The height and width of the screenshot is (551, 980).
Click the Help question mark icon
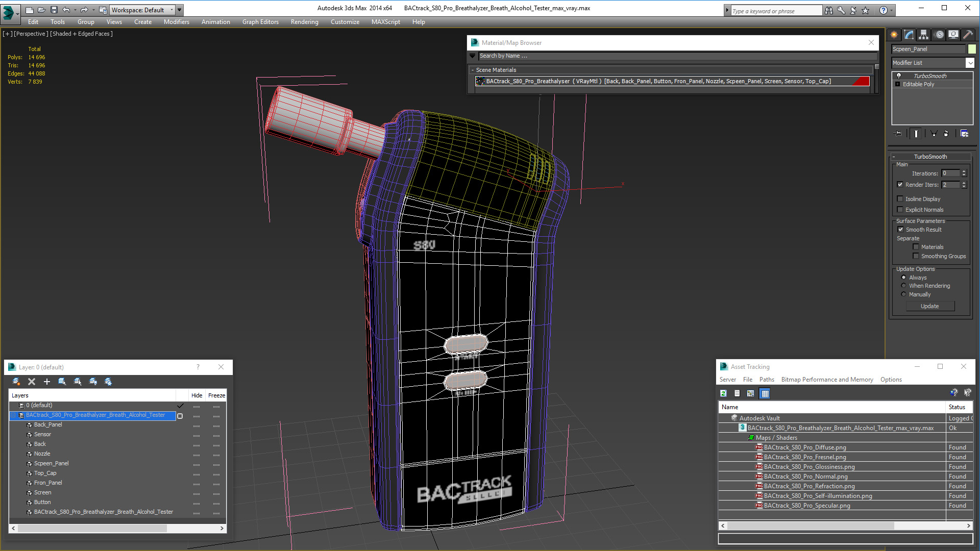coord(883,10)
